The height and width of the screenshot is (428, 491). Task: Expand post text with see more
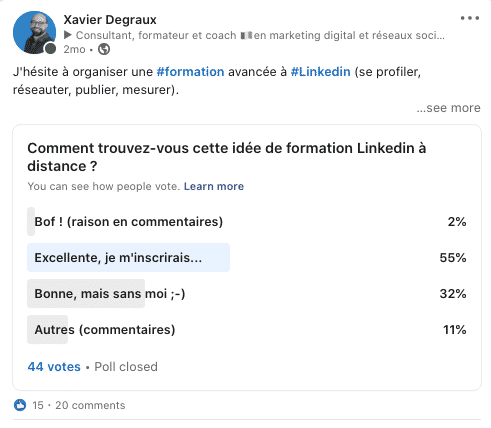[448, 108]
